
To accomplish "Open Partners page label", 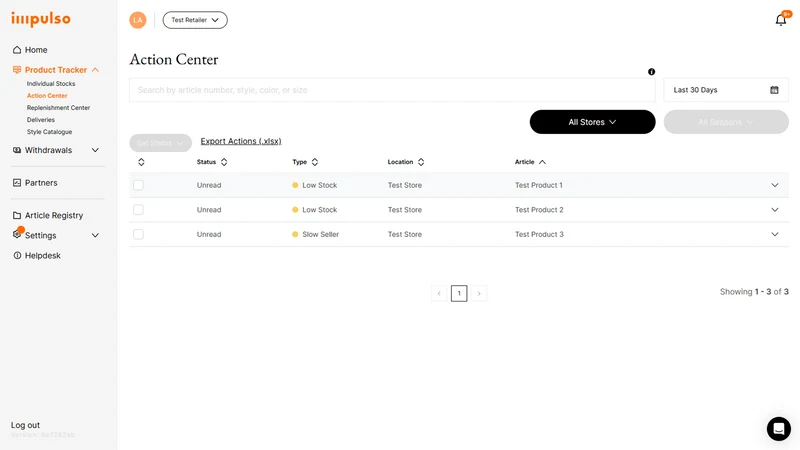I will click(x=41, y=183).
